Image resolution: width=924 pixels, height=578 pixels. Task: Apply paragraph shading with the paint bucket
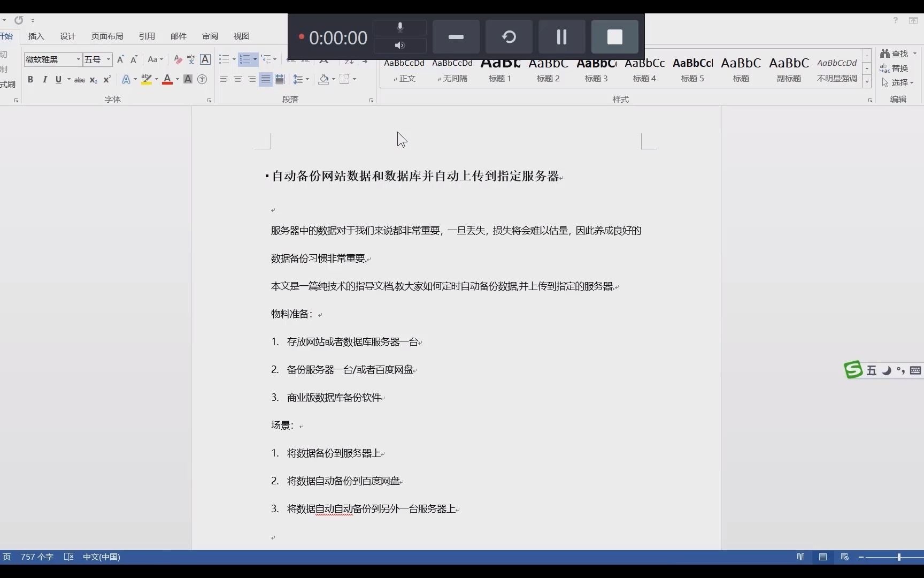[x=324, y=79]
